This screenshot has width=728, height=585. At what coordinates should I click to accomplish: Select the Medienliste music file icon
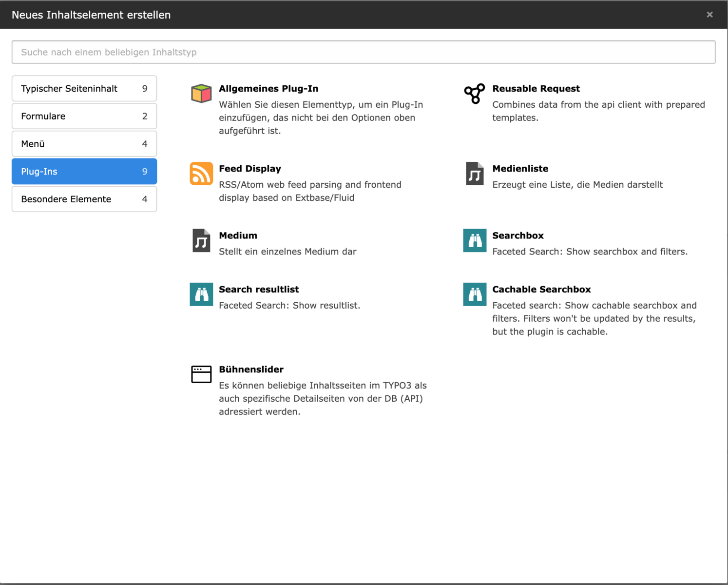[475, 174]
